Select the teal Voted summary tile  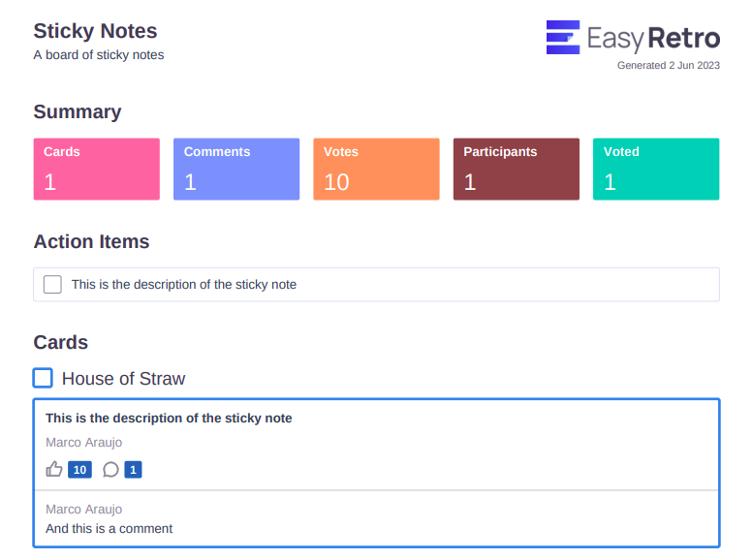point(656,169)
